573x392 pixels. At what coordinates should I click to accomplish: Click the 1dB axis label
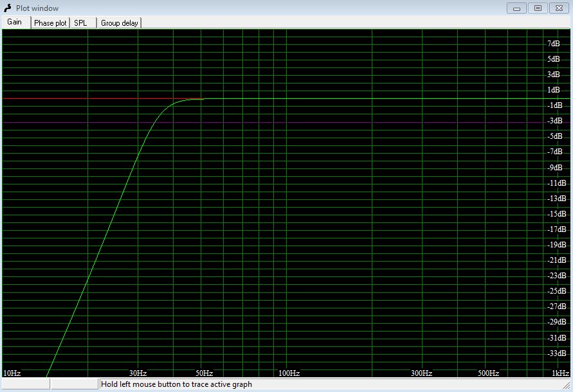click(553, 90)
